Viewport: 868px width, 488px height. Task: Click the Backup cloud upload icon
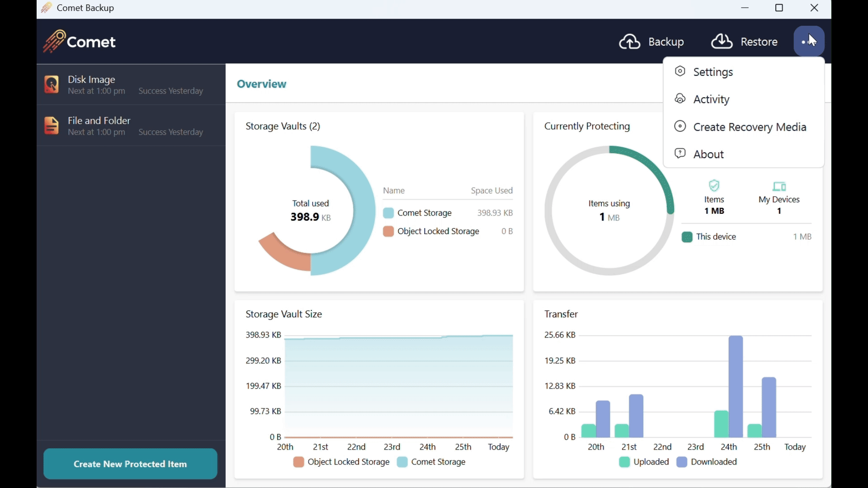(x=630, y=42)
